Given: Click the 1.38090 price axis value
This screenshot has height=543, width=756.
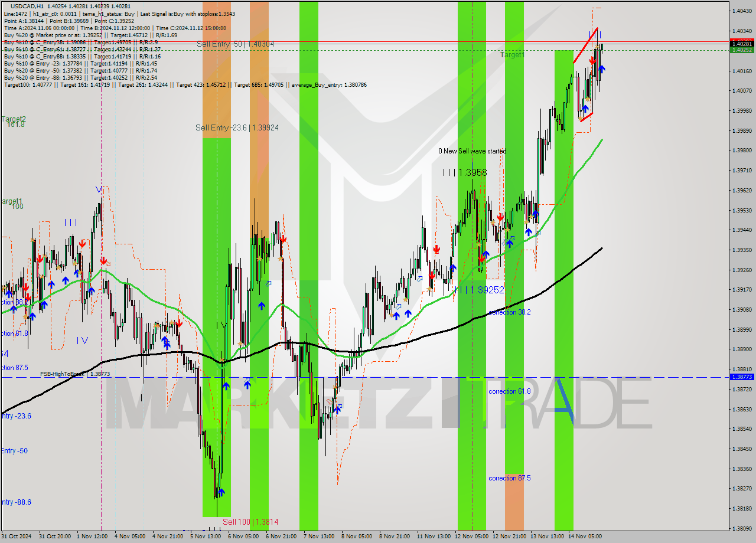Looking at the screenshot, I should [x=742, y=529].
